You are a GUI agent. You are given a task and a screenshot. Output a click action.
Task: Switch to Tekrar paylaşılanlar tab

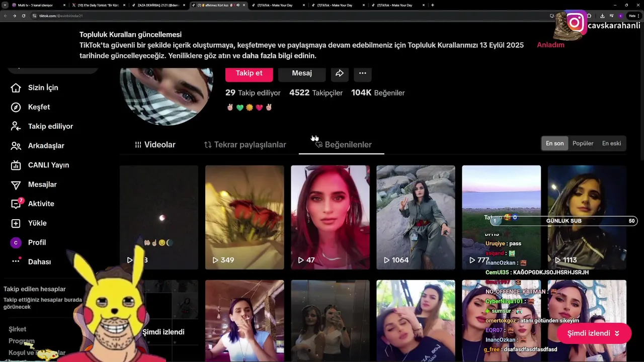(x=245, y=145)
